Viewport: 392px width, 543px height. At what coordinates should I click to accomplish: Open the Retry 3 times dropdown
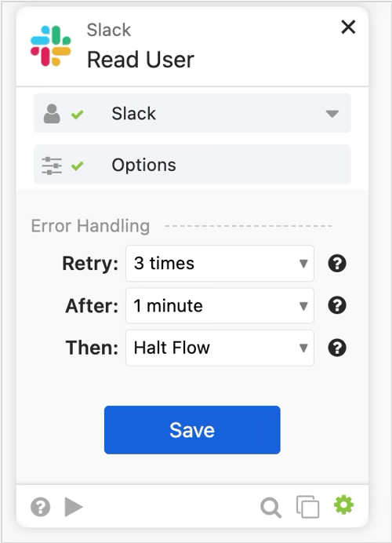click(220, 263)
